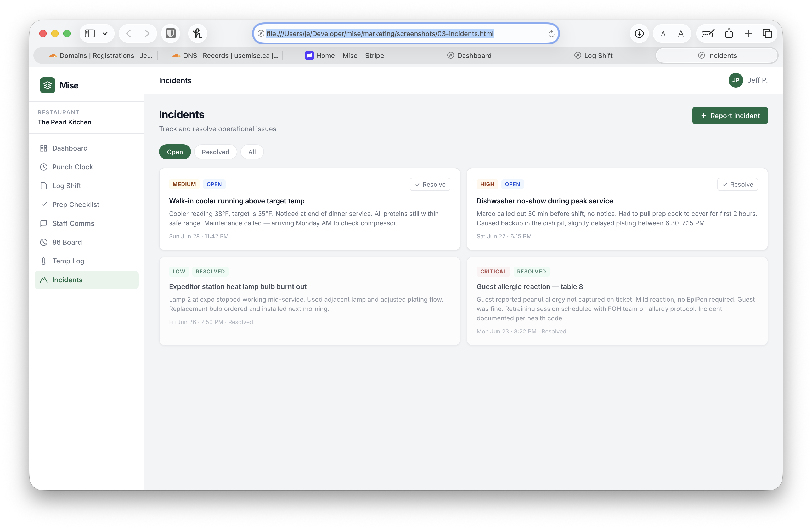Open Expeditor station heat lamp incident

click(238, 287)
